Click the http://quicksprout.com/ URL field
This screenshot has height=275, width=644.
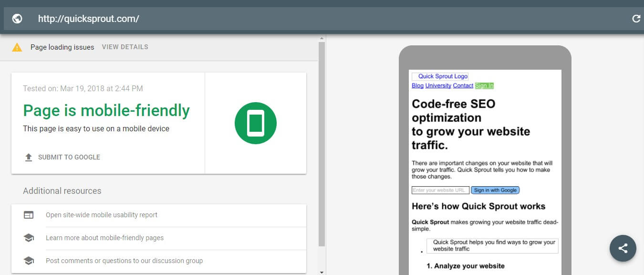tap(89, 19)
